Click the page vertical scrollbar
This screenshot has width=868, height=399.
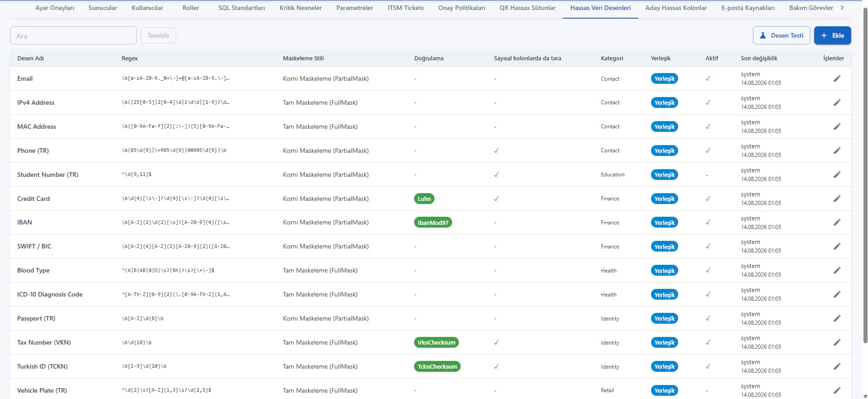tap(865, 176)
